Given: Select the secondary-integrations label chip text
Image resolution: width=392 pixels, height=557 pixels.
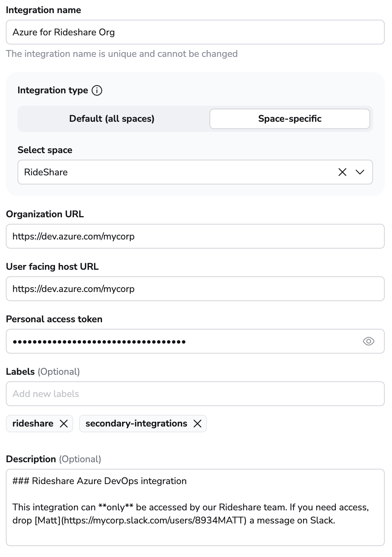Looking at the screenshot, I should pos(136,424).
